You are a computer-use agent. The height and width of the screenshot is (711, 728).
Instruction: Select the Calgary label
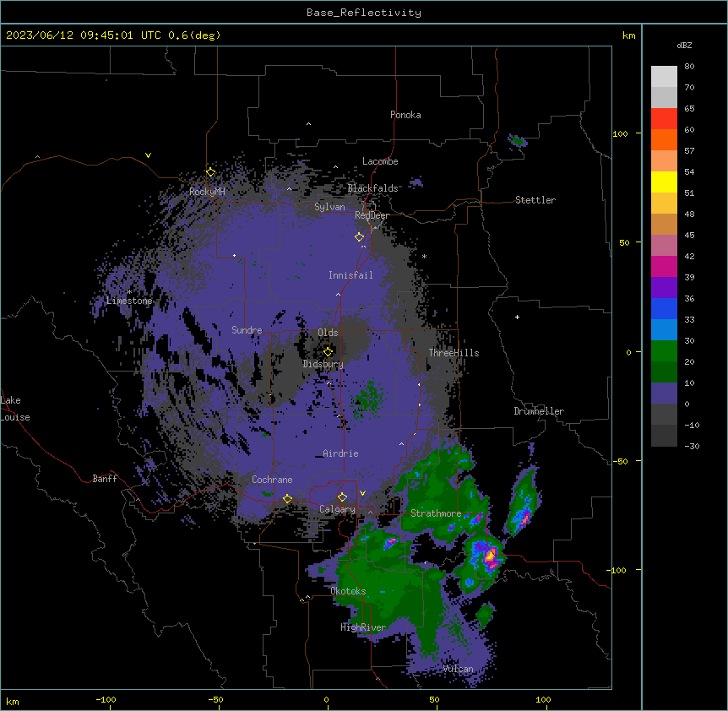click(337, 509)
